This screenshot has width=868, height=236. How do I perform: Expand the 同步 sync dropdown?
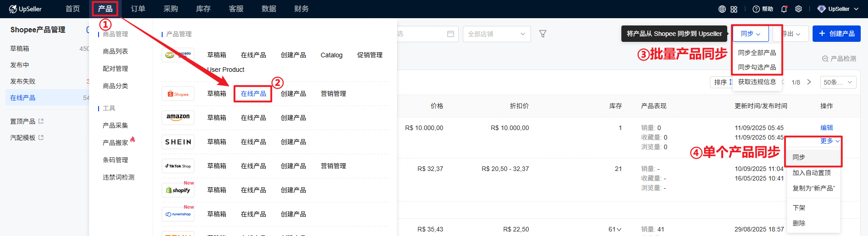click(x=750, y=34)
